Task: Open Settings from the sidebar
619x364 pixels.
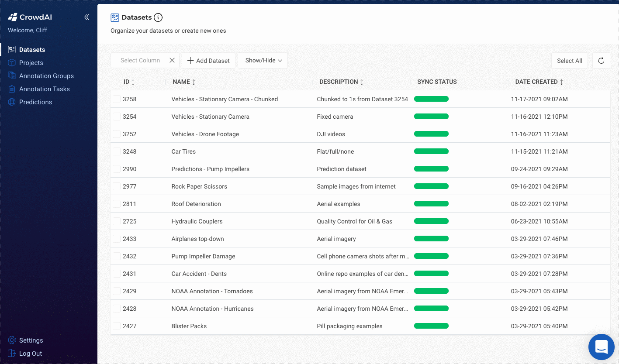Action: 31,340
